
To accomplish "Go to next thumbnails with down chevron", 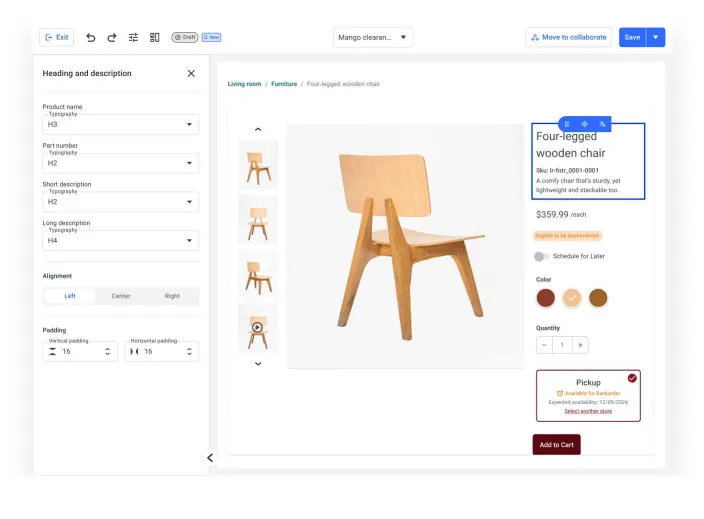I will point(258,364).
